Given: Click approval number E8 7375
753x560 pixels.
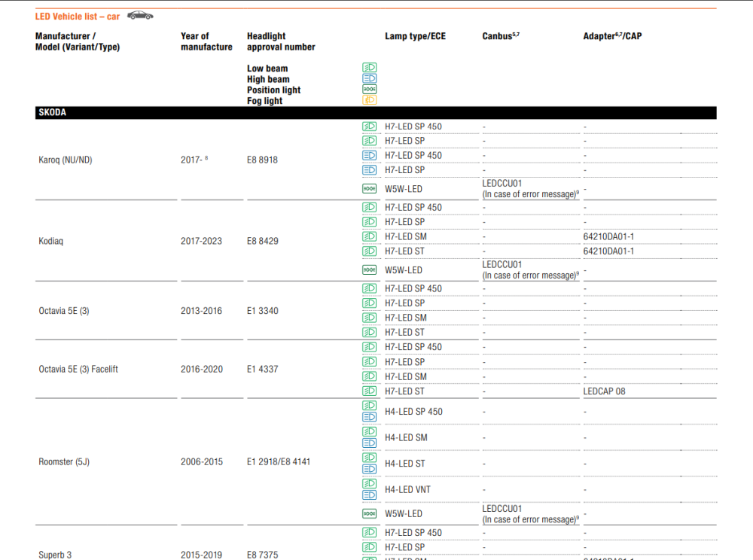Looking at the screenshot, I should click(x=263, y=555).
